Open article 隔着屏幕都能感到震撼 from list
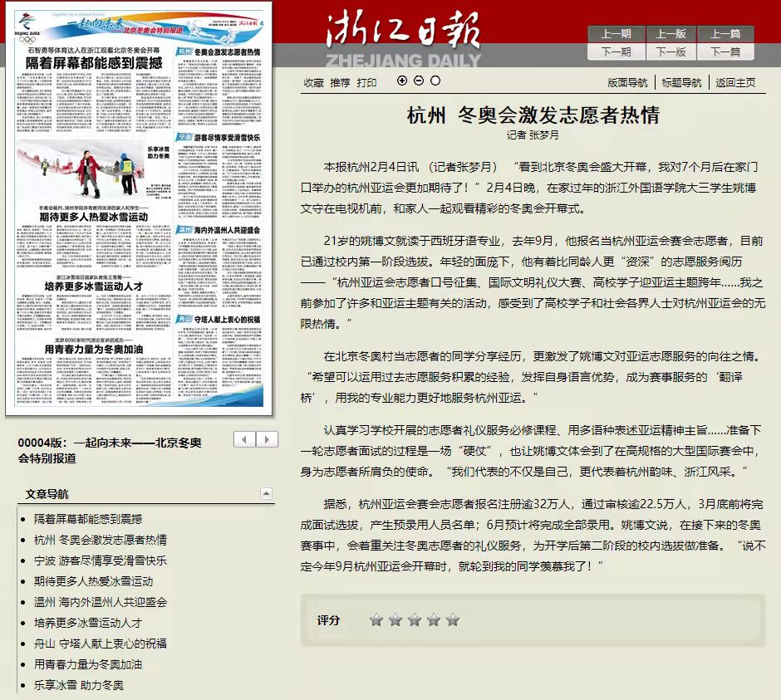The width and height of the screenshot is (781, 700). (88, 519)
